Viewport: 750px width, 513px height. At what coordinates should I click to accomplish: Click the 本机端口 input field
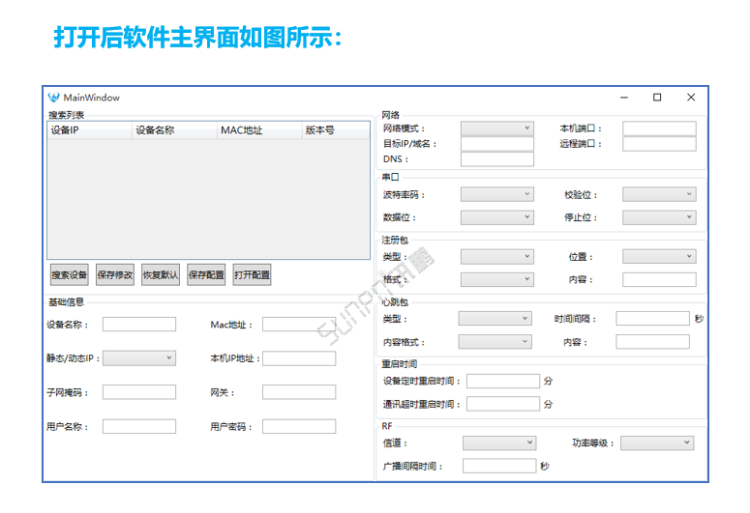pos(659,128)
